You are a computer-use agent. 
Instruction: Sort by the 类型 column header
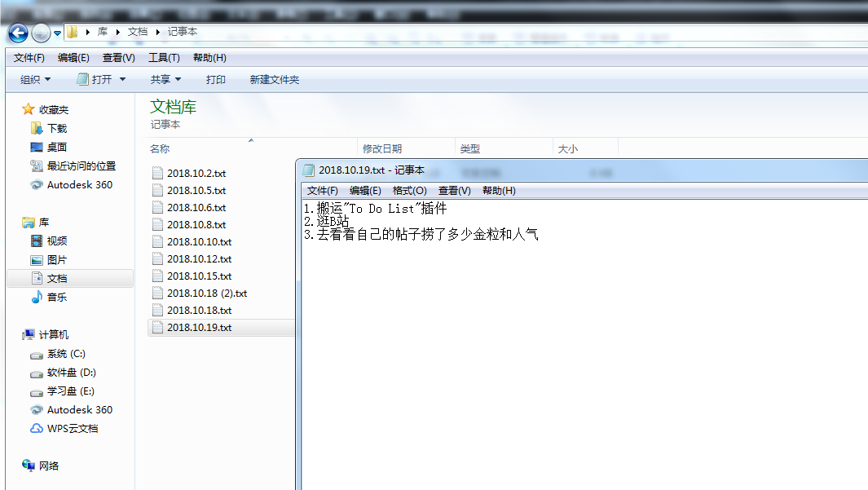pyautogui.click(x=470, y=148)
